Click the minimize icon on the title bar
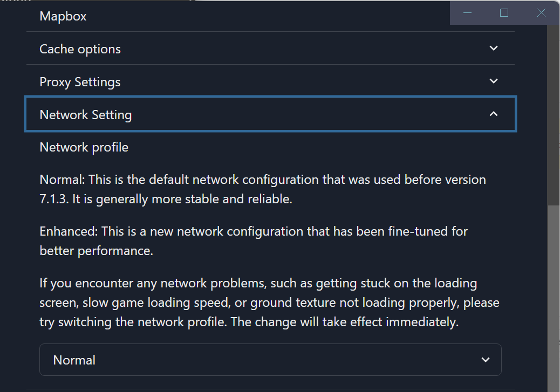 467,12
